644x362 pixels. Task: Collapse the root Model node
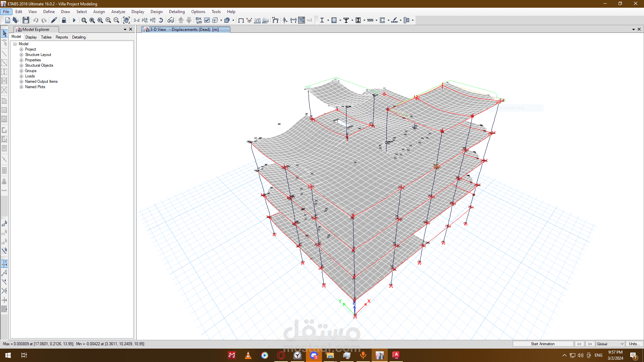tap(15, 44)
